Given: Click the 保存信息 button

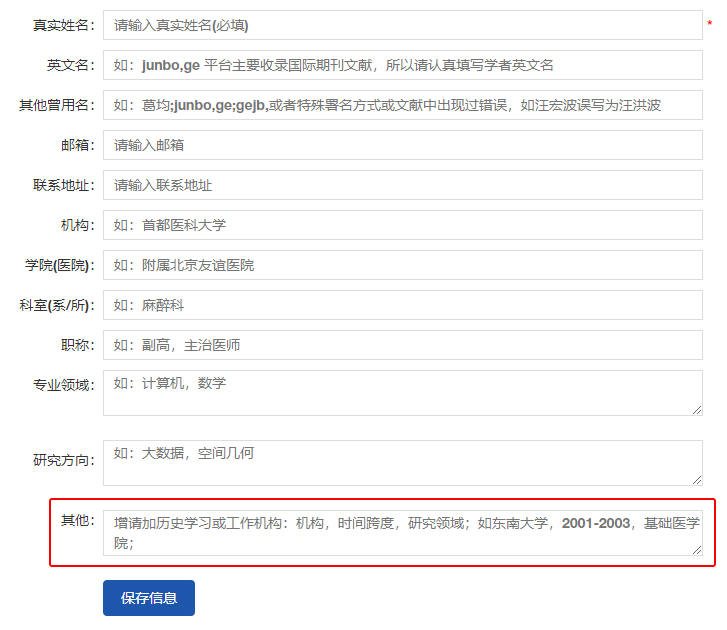Looking at the screenshot, I should [149, 598].
